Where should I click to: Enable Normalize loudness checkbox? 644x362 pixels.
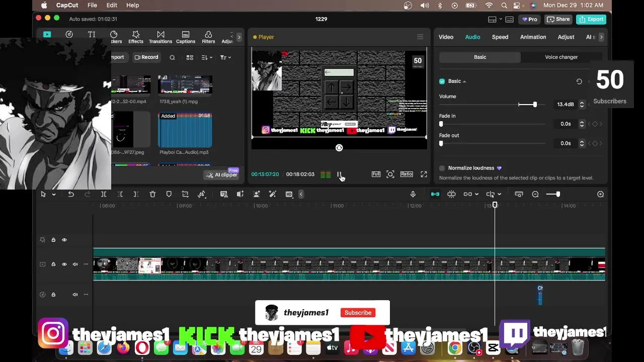pyautogui.click(x=442, y=168)
